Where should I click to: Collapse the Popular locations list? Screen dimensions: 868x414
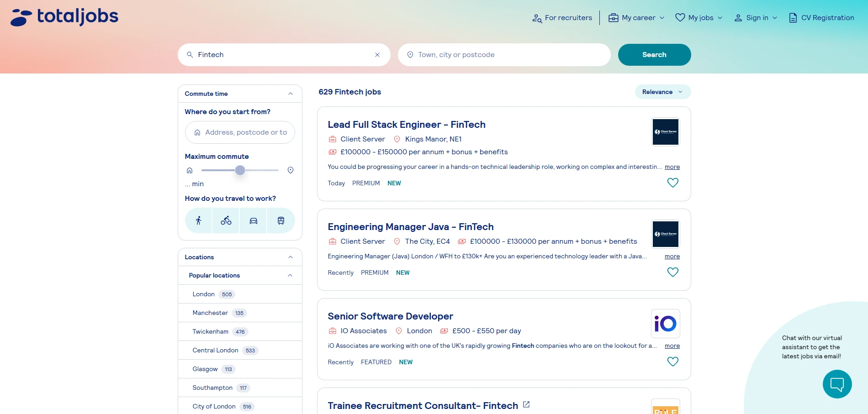tap(289, 275)
